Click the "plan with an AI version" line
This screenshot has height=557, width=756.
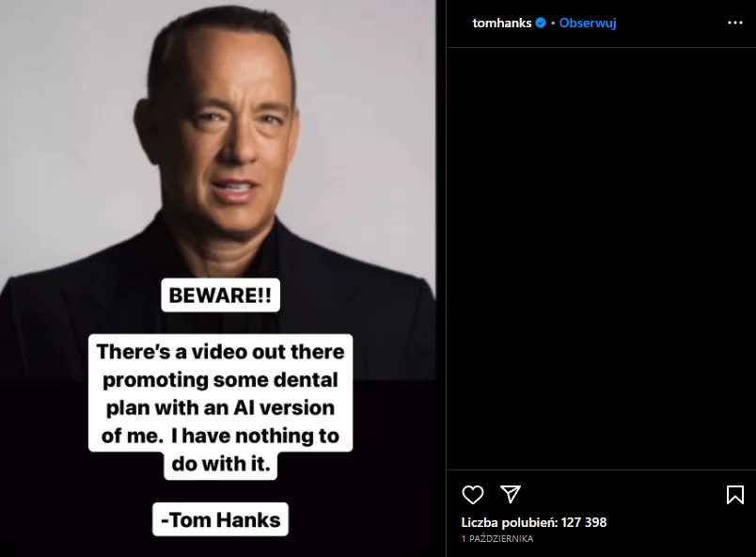(x=220, y=407)
